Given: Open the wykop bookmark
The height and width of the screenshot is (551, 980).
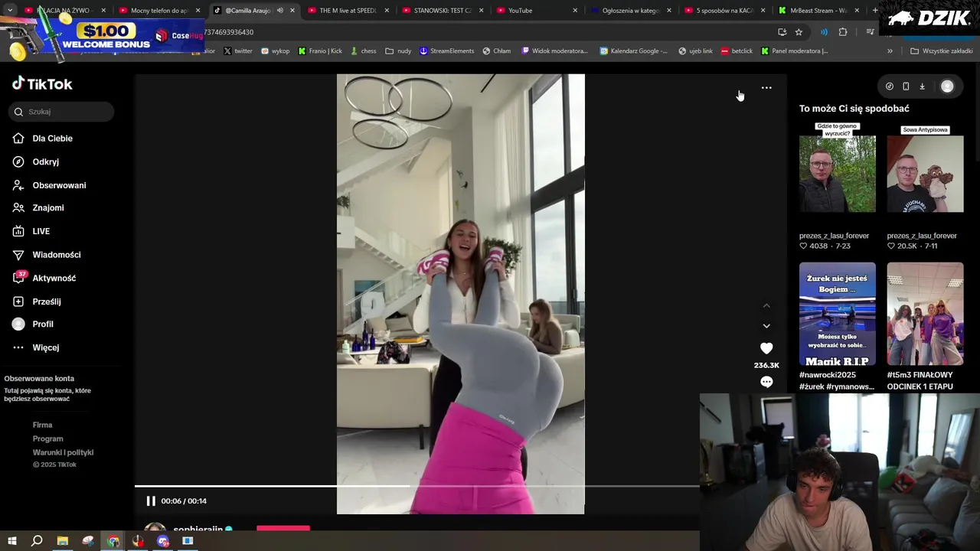Looking at the screenshot, I should (275, 51).
